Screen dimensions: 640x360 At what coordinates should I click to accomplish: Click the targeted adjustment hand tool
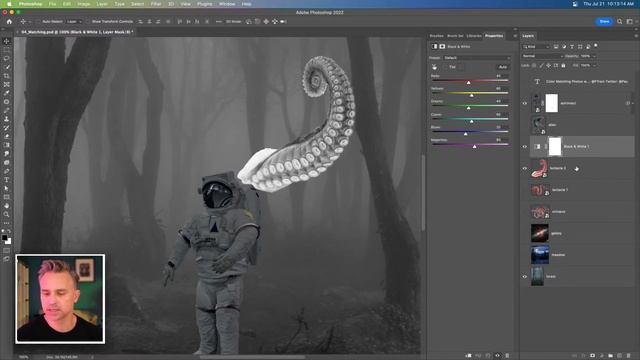point(434,67)
